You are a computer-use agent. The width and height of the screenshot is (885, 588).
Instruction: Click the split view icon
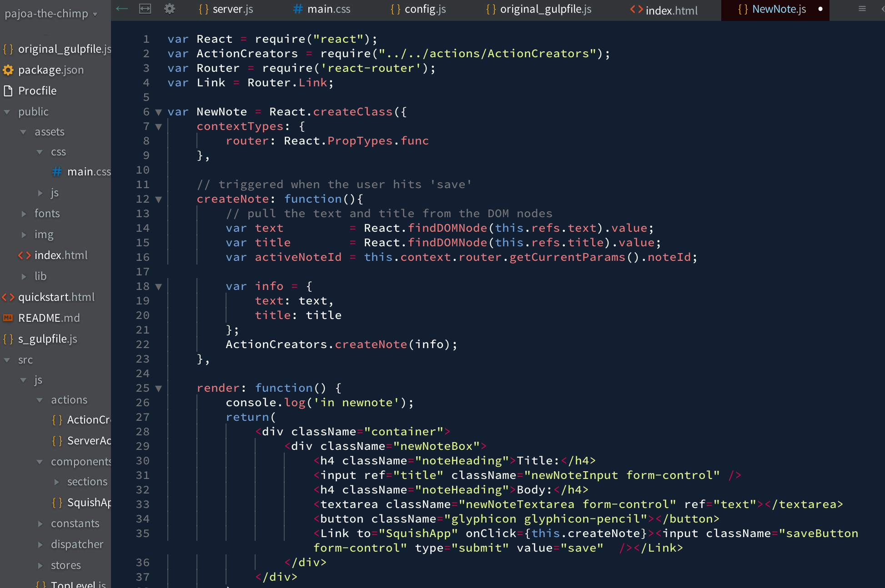(145, 9)
